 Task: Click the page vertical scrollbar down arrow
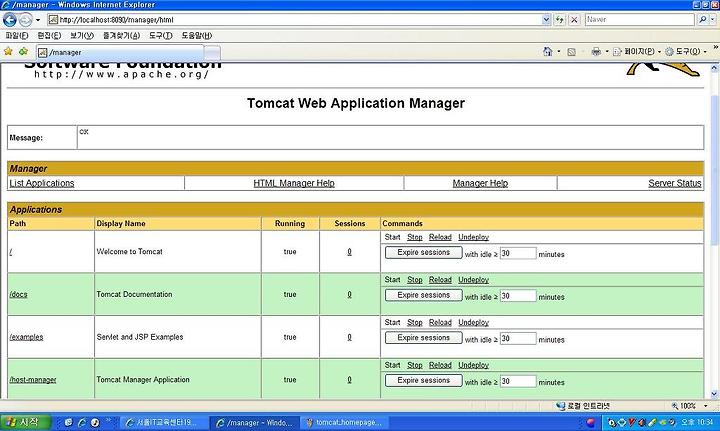pos(714,394)
